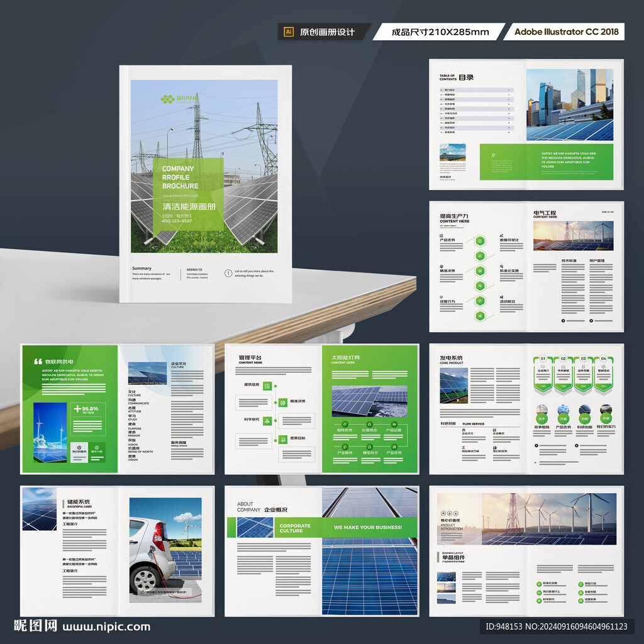Click the '企业概况' heading

276,509
